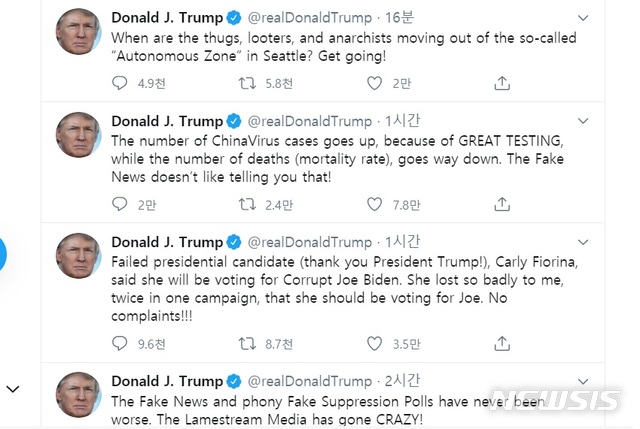Click profile avatar on Fake Suppression Polls tweet
The image size is (640, 429).
[78, 396]
